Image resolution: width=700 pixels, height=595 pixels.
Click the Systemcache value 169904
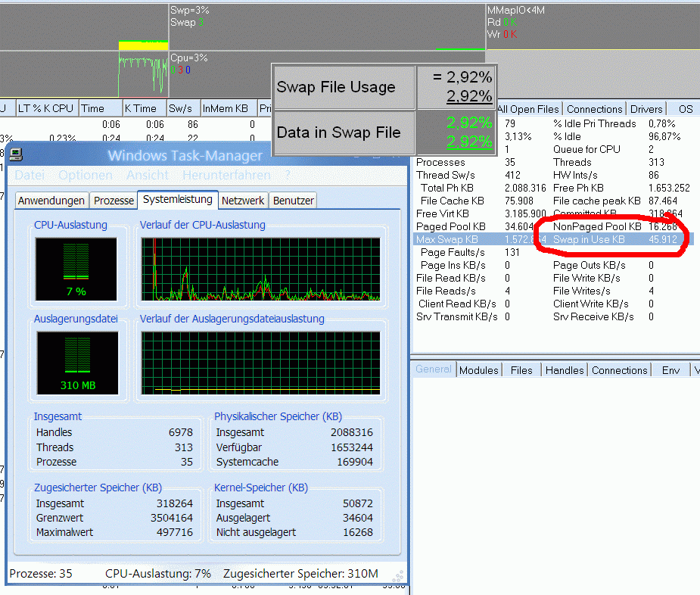click(355, 462)
